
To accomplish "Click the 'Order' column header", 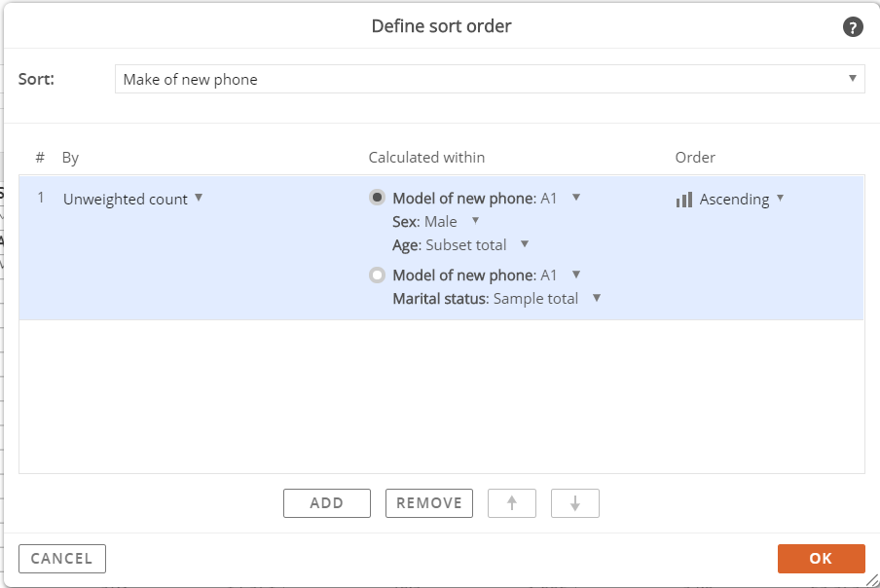I will [695, 158].
